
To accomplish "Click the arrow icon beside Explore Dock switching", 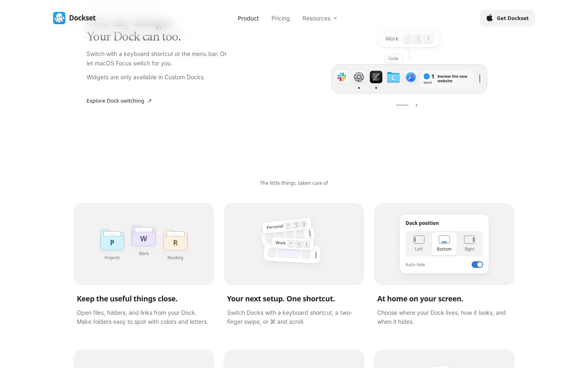I will tap(150, 101).
